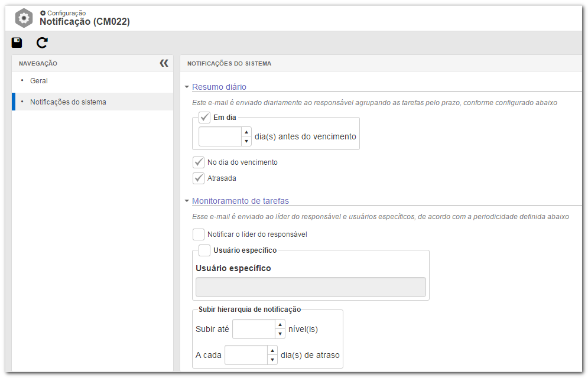Increase the A cada dia(s) de atraso value

[272, 351]
